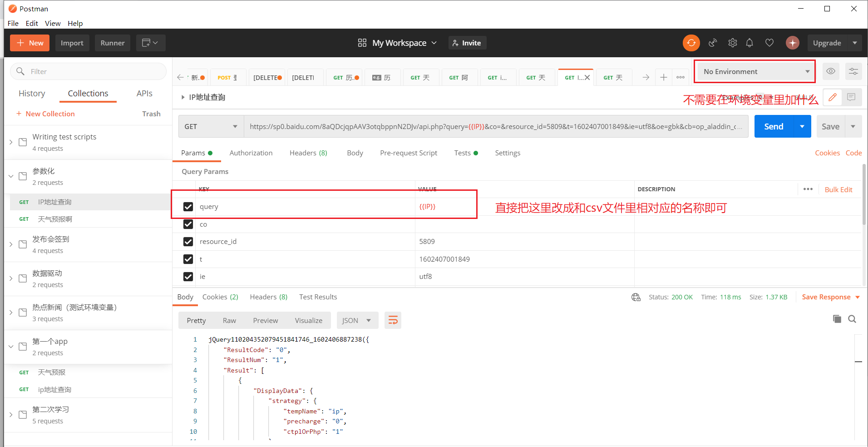Uncheck the t parameter checkbox
Viewport: 868px width, 447px height.
(x=188, y=259)
